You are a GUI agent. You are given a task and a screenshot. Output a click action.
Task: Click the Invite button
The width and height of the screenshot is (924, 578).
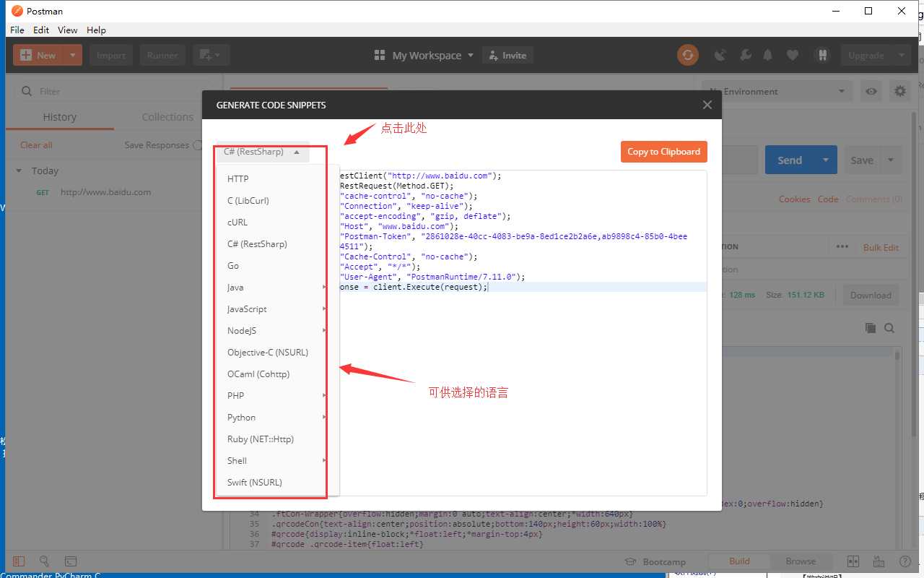coord(508,55)
